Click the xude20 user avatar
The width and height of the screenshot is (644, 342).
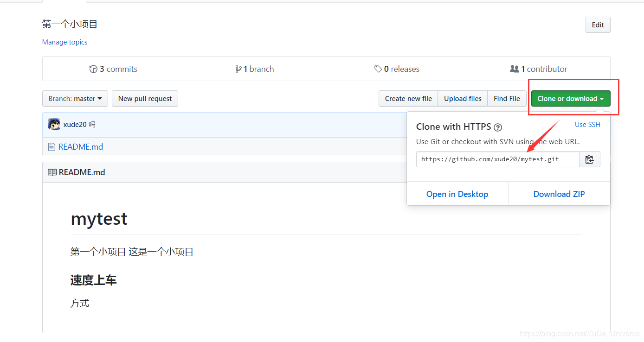[x=54, y=124]
